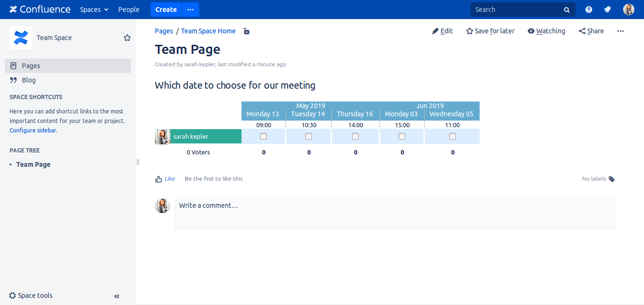Star the Team Space as favorite
The width and height of the screenshot is (644, 305).
[127, 38]
